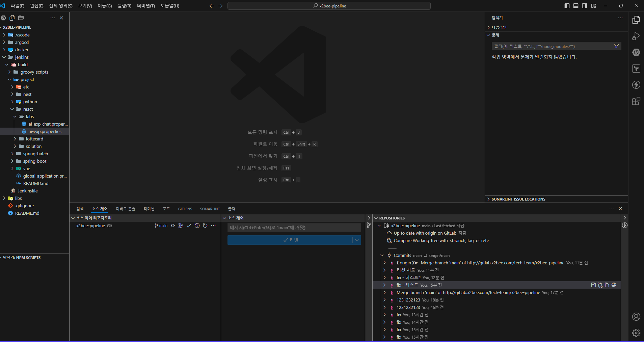Click the history clock icon in repository row

tap(197, 226)
